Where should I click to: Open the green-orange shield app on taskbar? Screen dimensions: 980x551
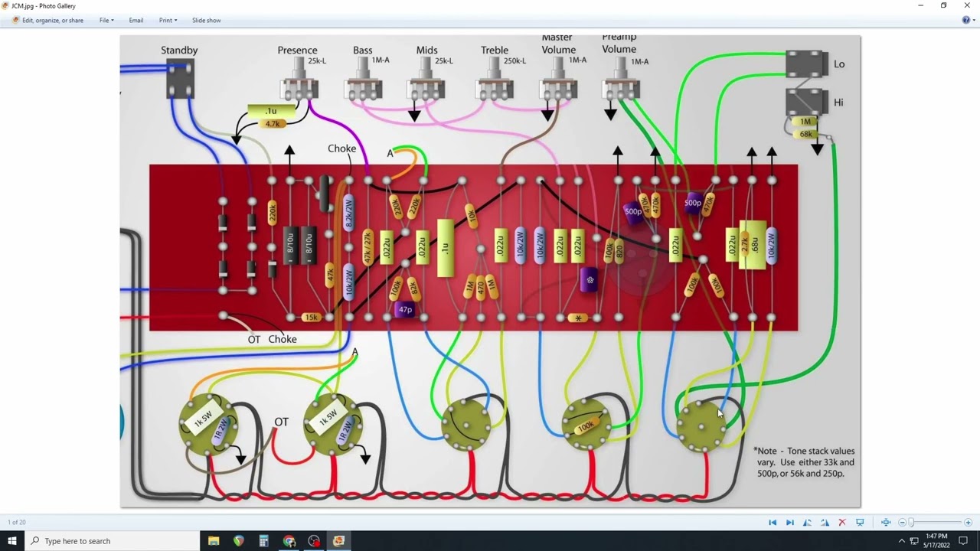[239, 541]
